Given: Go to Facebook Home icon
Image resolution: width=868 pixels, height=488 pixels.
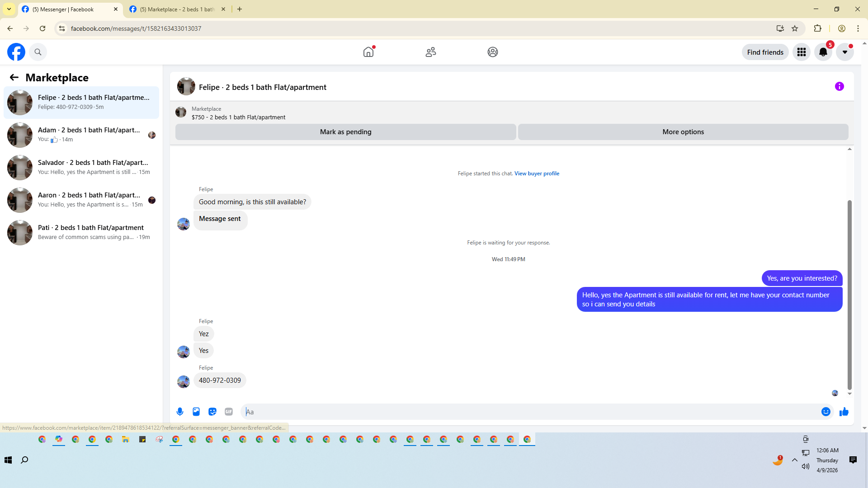Looking at the screenshot, I should pos(368,52).
